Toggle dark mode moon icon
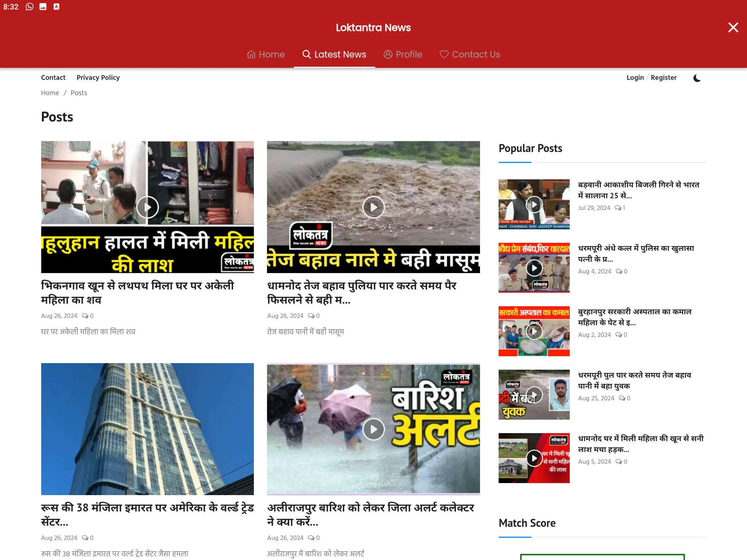The image size is (747, 560). point(697,78)
